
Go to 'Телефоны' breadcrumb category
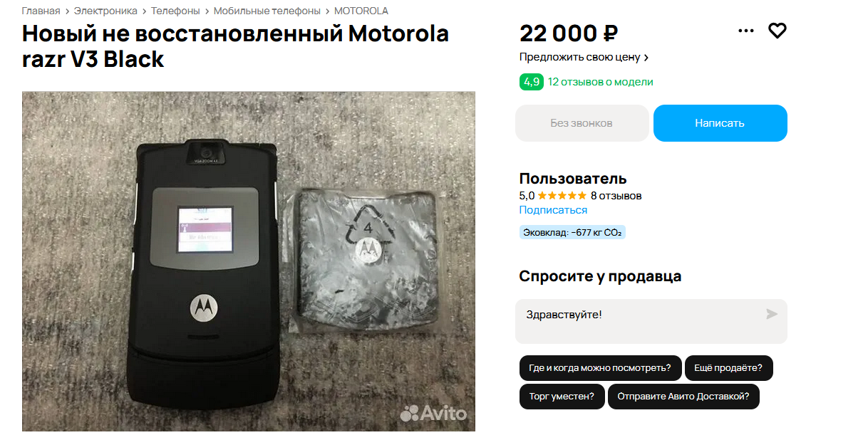(x=175, y=11)
